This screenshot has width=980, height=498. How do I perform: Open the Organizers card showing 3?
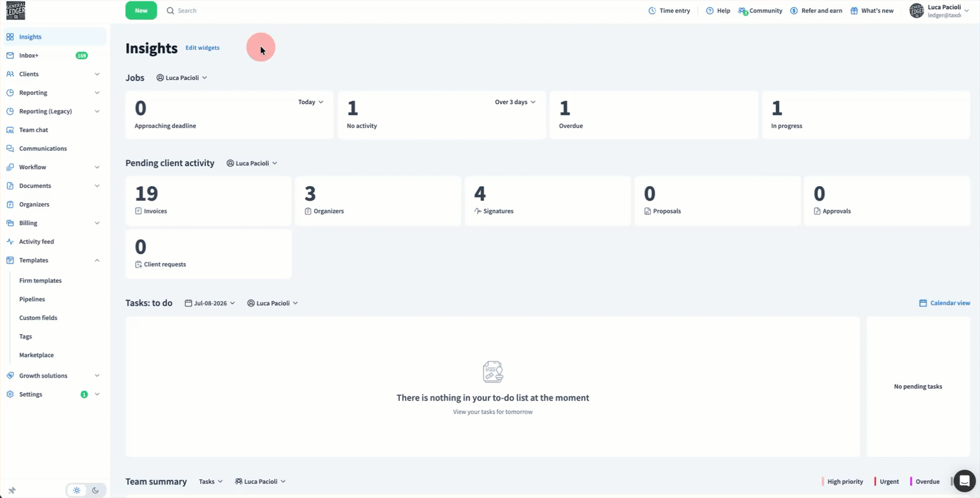click(378, 201)
